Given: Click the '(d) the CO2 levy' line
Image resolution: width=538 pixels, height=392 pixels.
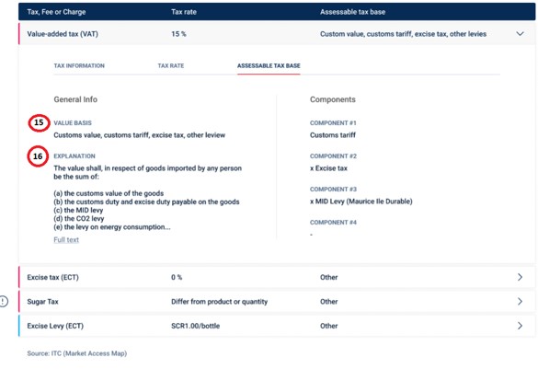Looking at the screenshot, I should 78,218.
